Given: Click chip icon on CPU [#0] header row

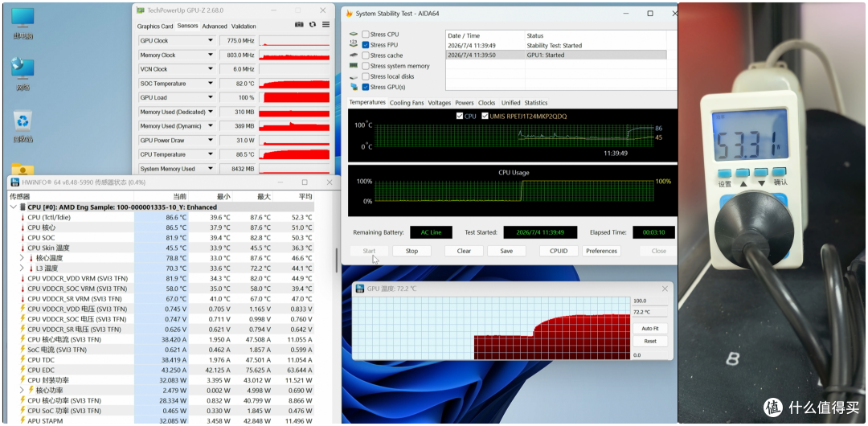Looking at the screenshot, I should pyautogui.click(x=23, y=207).
